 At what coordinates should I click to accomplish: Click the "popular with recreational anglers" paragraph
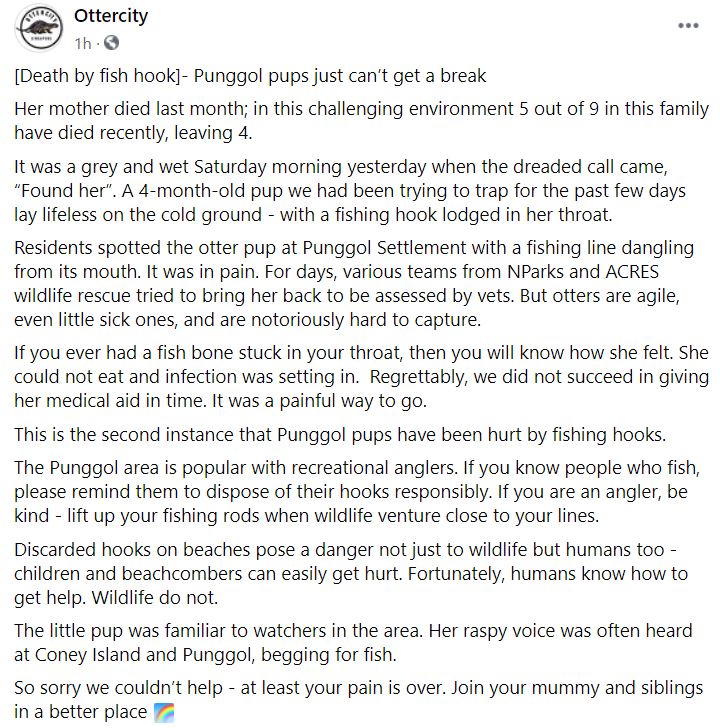coord(360,494)
